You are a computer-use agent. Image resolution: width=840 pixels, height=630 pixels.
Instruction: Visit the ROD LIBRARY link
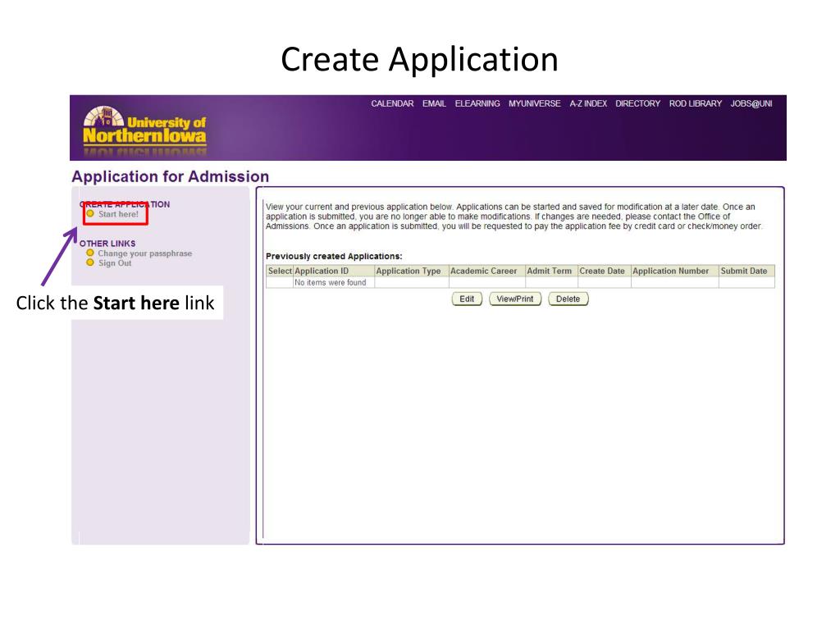(696, 103)
